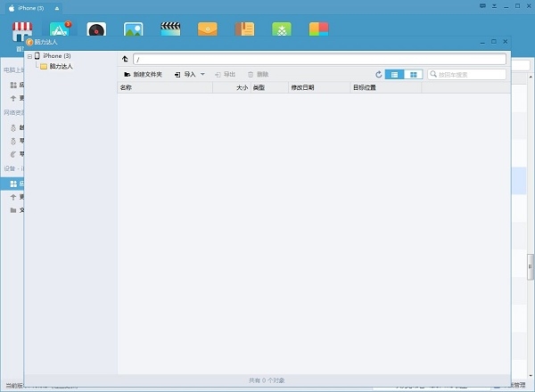Click the phone icon beside iPhone (3) tree node
The height and width of the screenshot is (392, 535).
(37, 56)
